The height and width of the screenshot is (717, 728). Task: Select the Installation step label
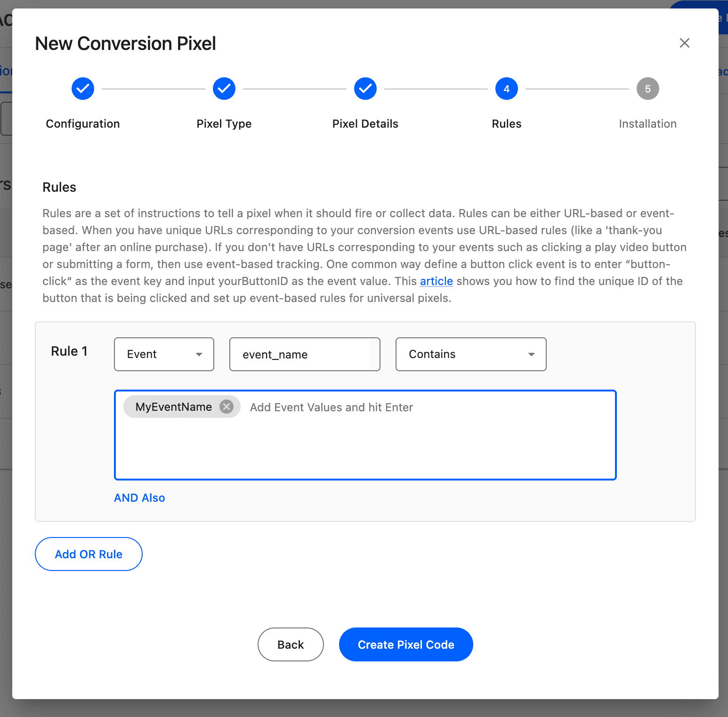coord(647,124)
